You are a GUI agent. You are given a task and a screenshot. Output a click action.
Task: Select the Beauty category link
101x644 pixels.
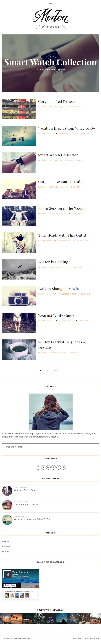(6, 541)
